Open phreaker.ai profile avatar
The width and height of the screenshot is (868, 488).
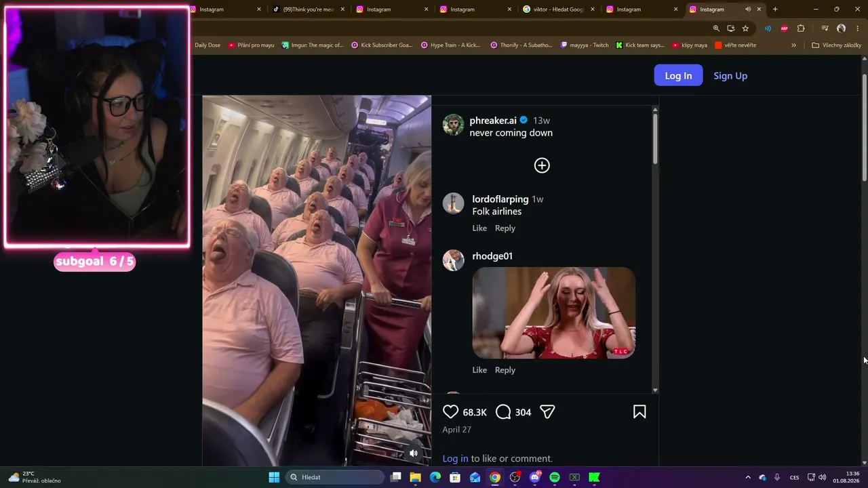(453, 125)
